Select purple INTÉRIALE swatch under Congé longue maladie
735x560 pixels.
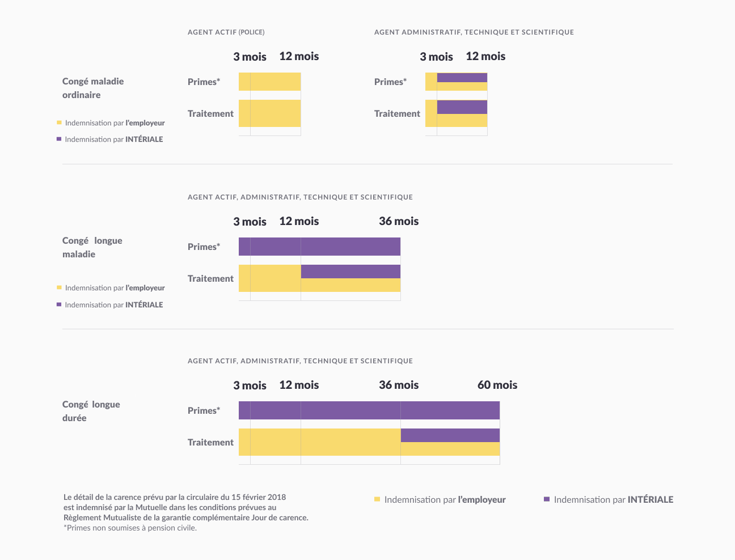click(x=59, y=304)
